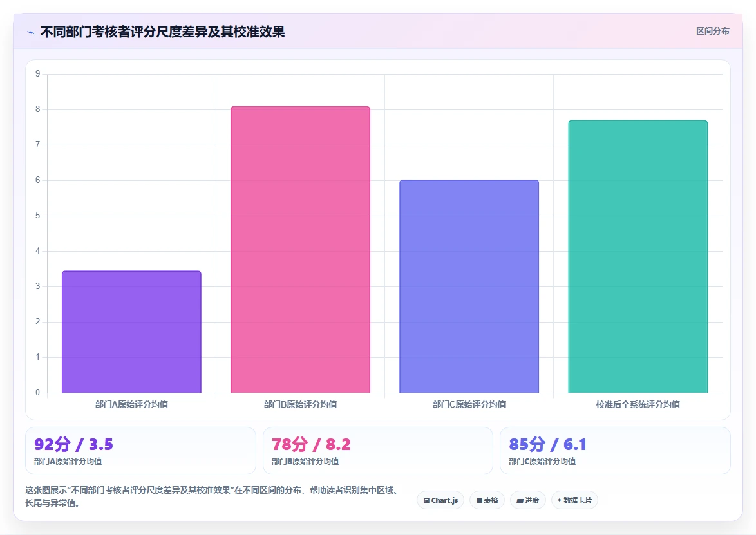Click the y-axis value 5
This screenshot has width=756, height=535.
[x=37, y=216]
